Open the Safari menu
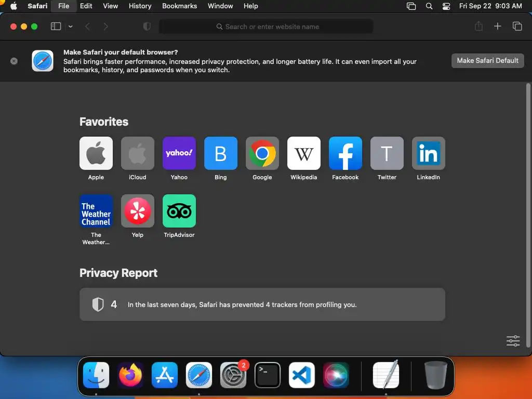The width and height of the screenshot is (532, 399). click(37, 6)
